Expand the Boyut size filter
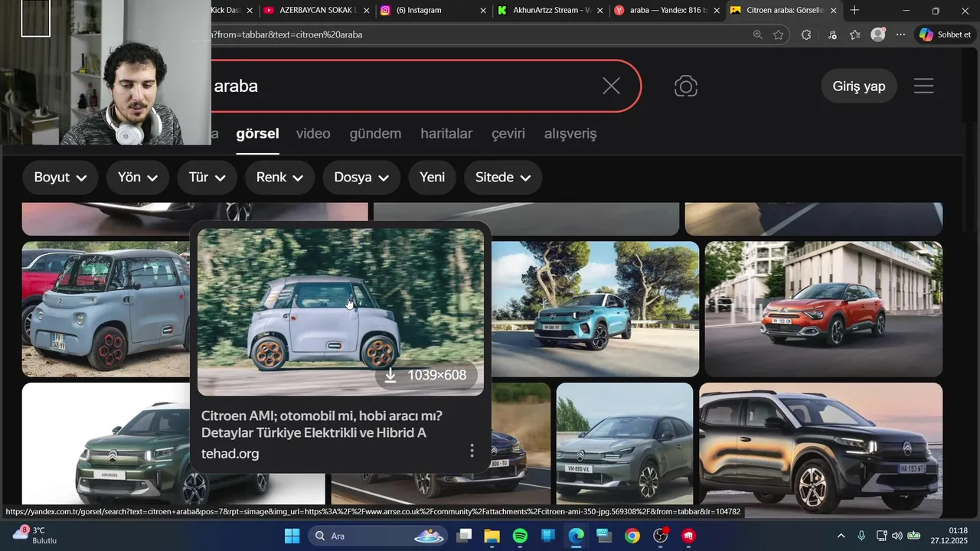This screenshot has height=551, width=980. point(60,178)
